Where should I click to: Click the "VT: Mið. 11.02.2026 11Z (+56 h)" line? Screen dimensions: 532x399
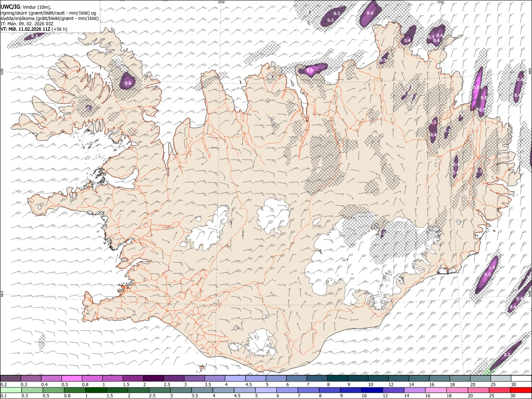pos(34,29)
